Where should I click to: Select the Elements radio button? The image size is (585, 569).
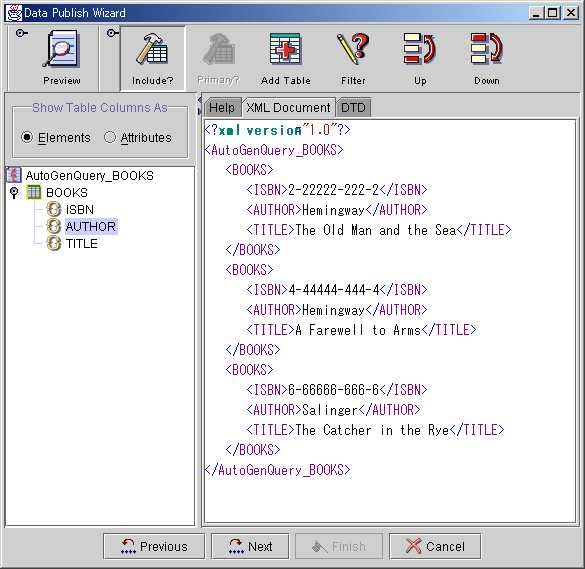point(27,137)
